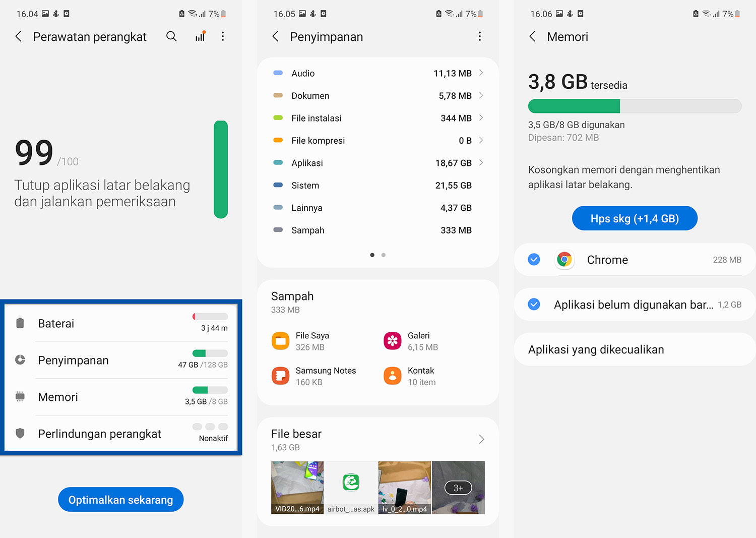This screenshot has height=538, width=756.
Task: Expand the File besar section arrow
Action: 481,440
